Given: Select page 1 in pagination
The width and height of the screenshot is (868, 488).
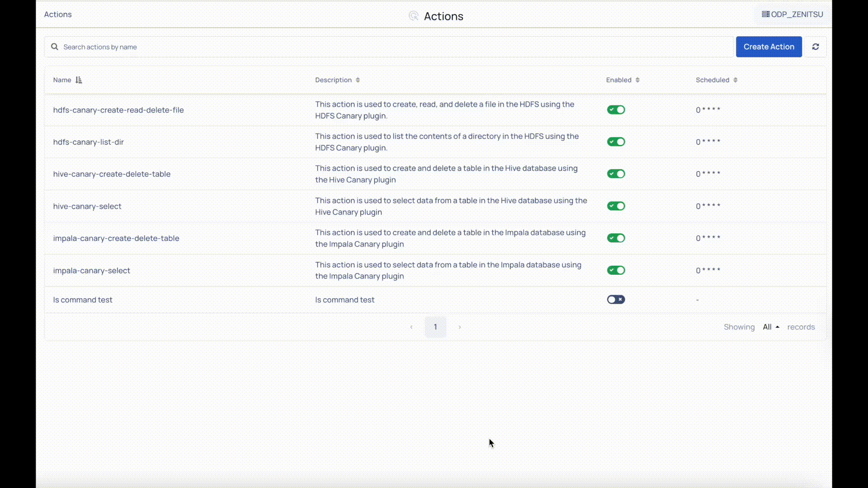Looking at the screenshot, I should (x=435, y=327).
